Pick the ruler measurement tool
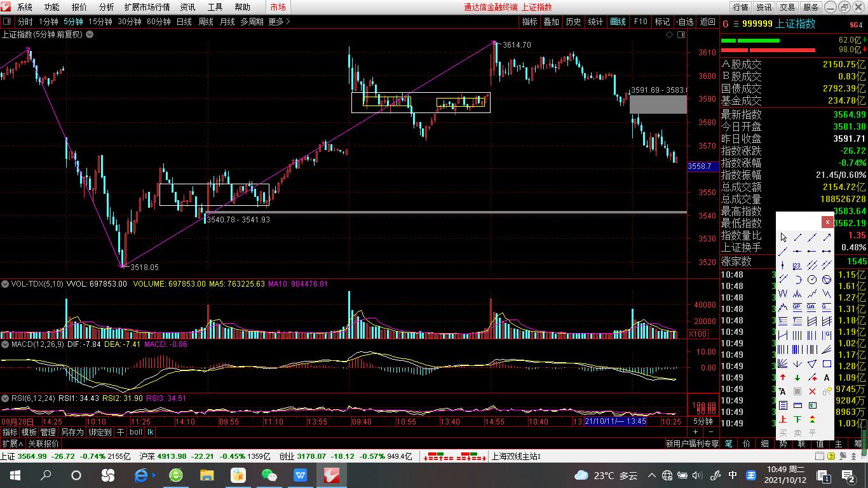This screenshot has width=868, height=488. click(x=797, y=405)
